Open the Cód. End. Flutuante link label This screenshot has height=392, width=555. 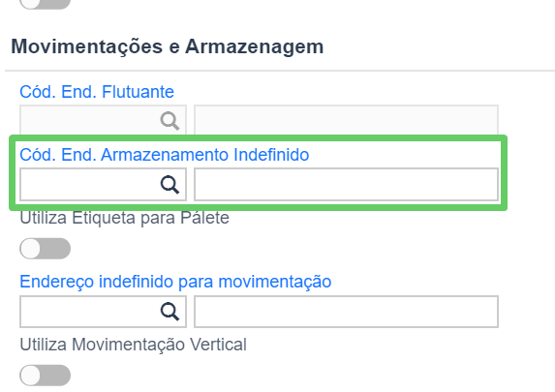[x=97, y=92]
